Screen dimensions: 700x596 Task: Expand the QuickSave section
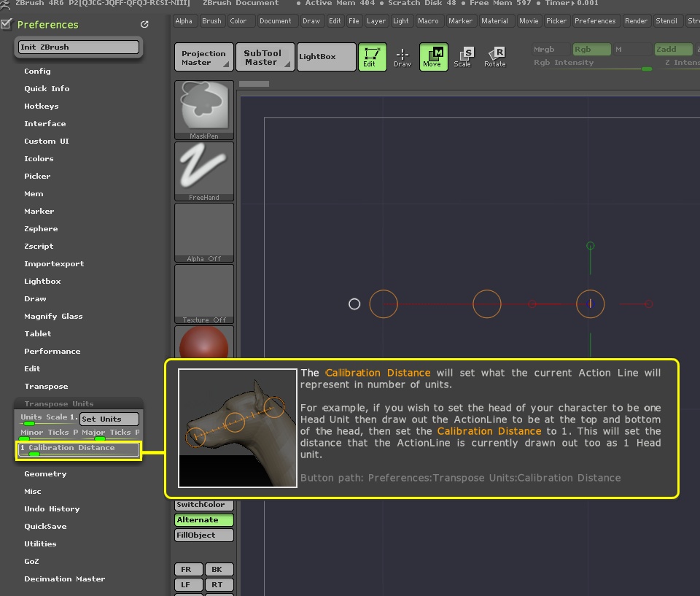[45, 526]
